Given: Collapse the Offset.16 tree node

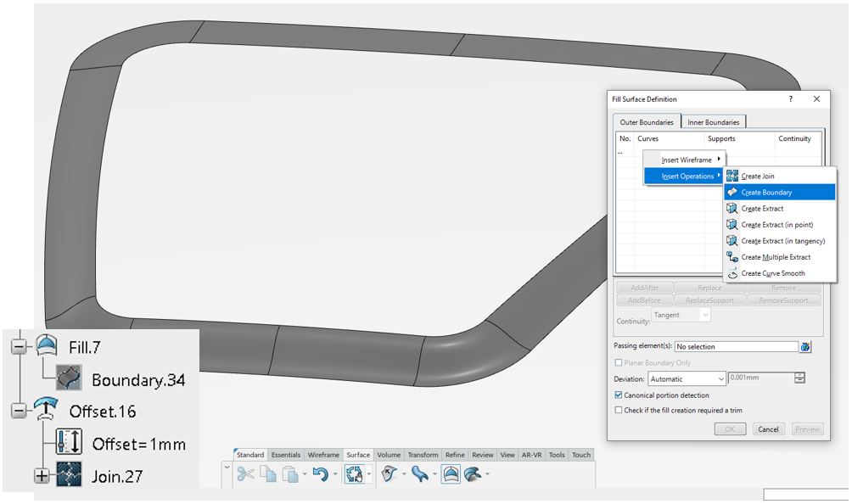Looking at the screenshot, I should pos(17,411).
